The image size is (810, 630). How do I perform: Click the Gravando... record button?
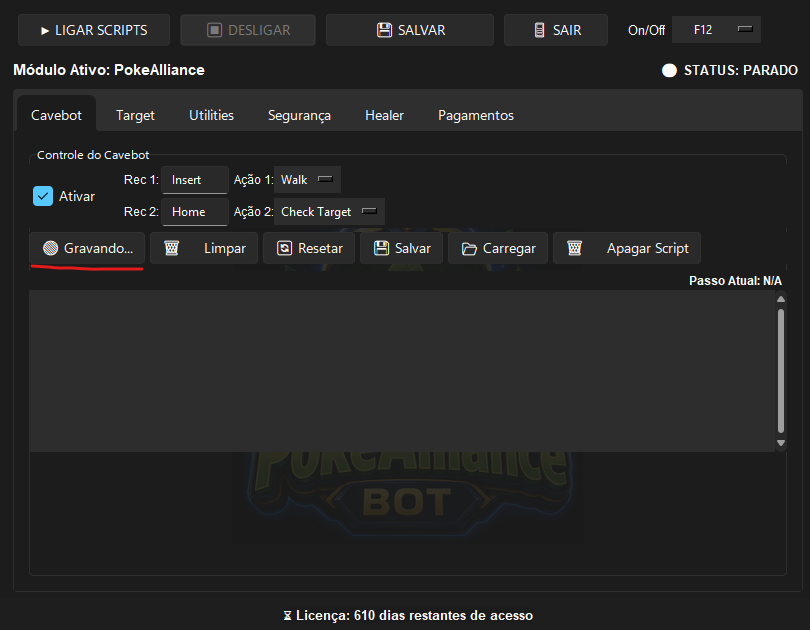click(x=87, y=248)
